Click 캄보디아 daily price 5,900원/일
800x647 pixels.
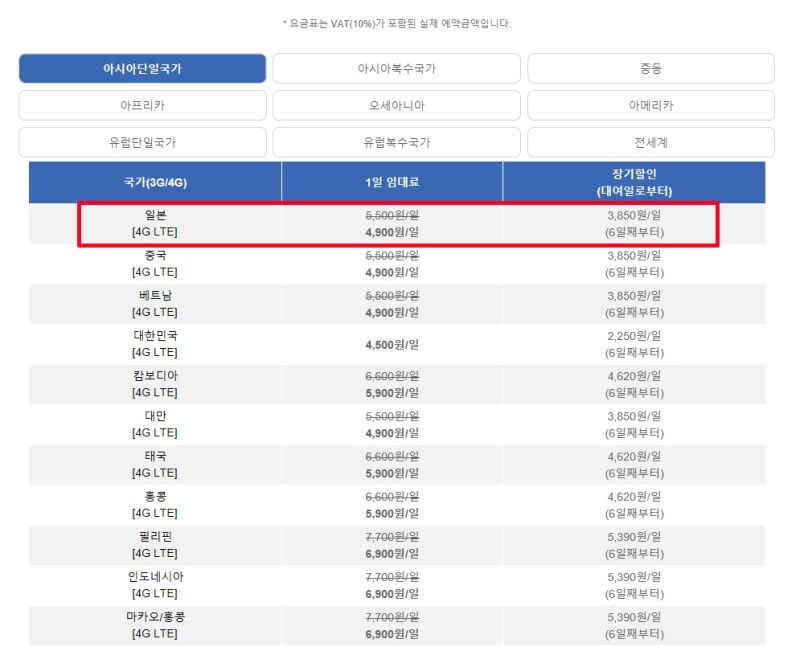point(392,393)
